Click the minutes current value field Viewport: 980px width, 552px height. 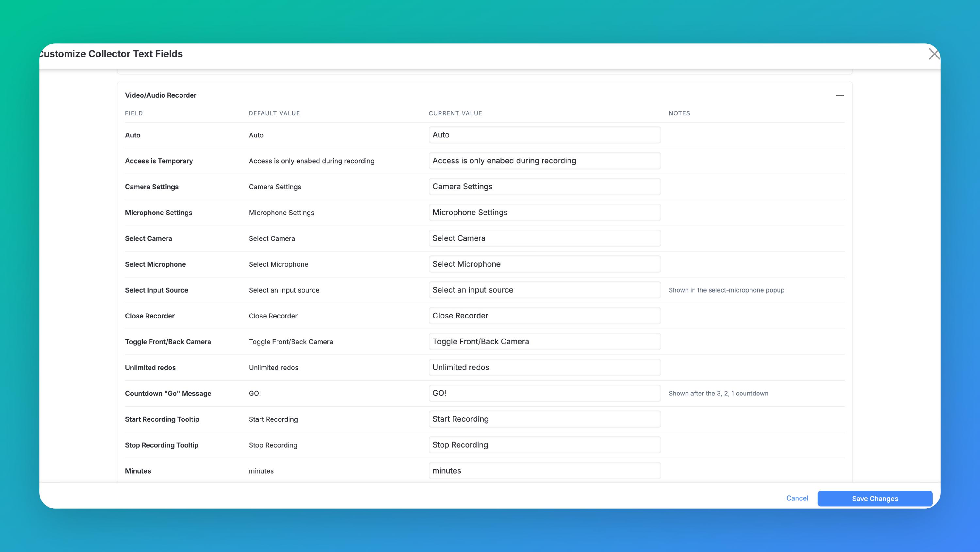click(x=545, y=471)
